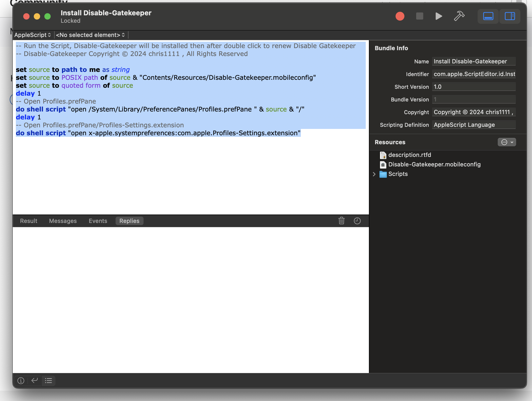Viewport: 532px width, 401px height.
Task: Click the red Record button
Action: (400, 16)
